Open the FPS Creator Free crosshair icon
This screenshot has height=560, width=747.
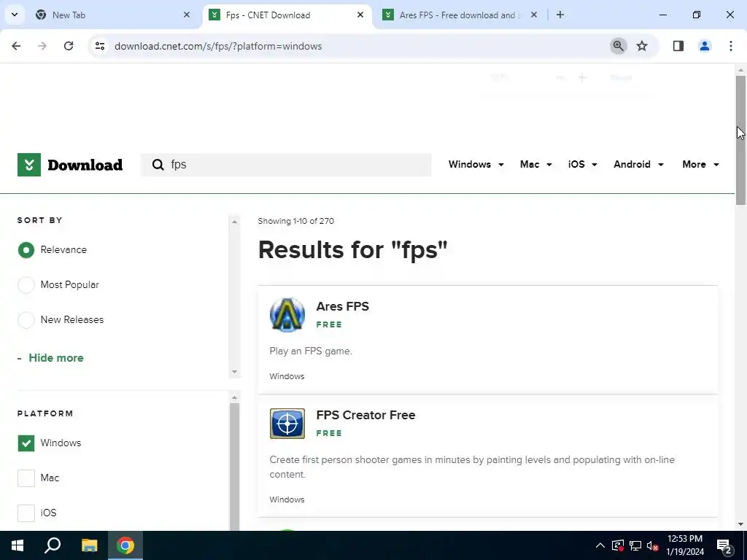tap(287, 424)
